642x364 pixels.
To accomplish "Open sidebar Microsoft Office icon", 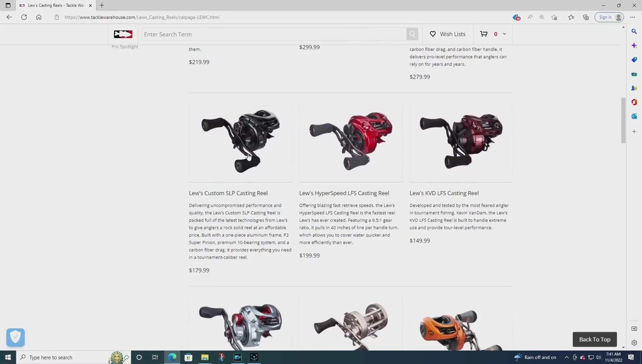I will [634, 102].
